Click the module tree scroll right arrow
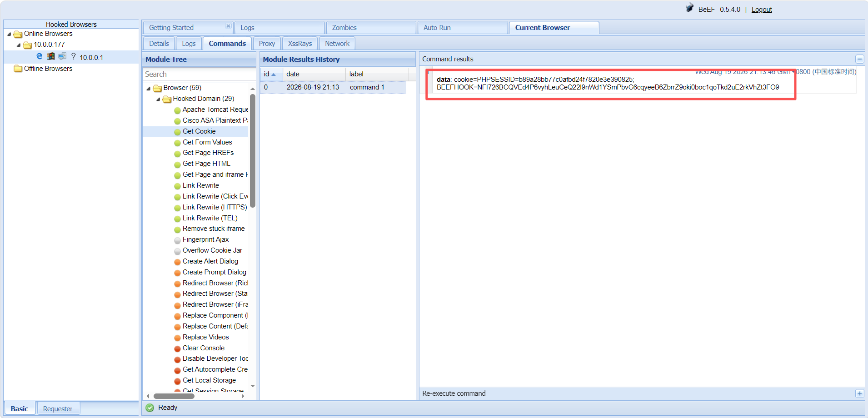This screenshot has height=418, width=868. coord(243,396)
